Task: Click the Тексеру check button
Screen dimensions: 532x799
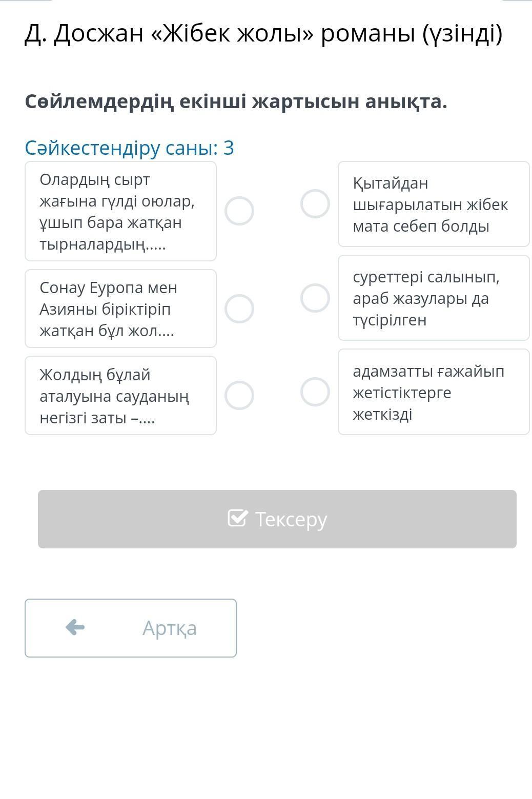Action: (277, 519)
